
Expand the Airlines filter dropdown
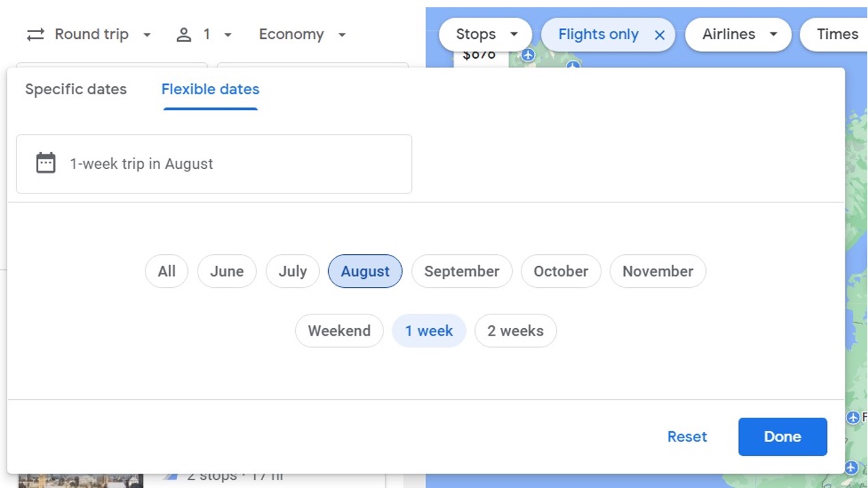(737, 34)
